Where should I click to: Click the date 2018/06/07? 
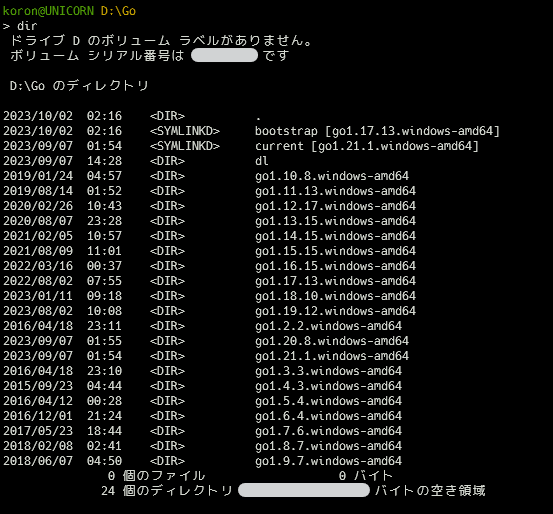[x=38, y=461]
